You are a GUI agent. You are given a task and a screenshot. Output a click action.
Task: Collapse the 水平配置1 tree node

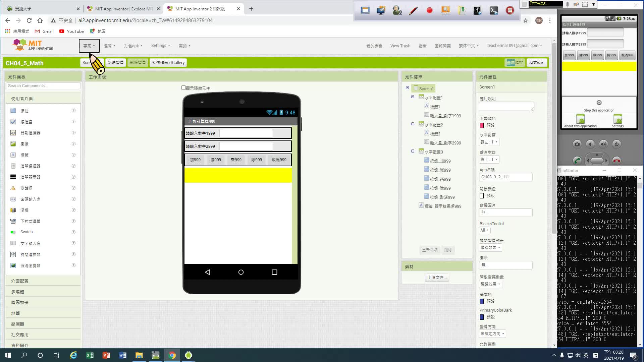point(413,97)
